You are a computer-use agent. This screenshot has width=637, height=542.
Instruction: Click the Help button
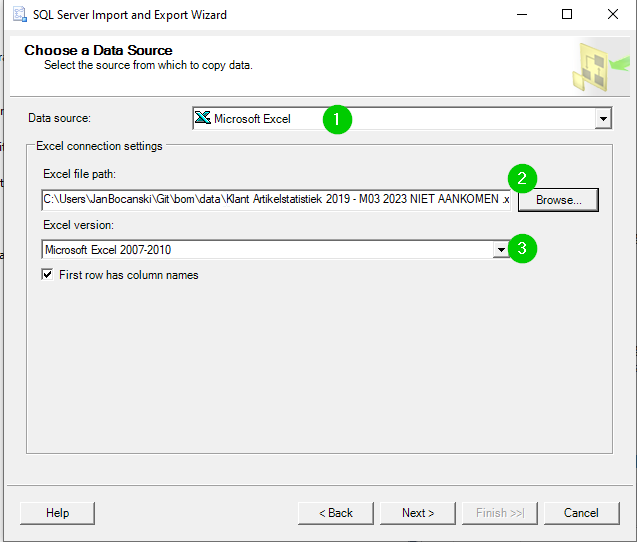(57, 513)
